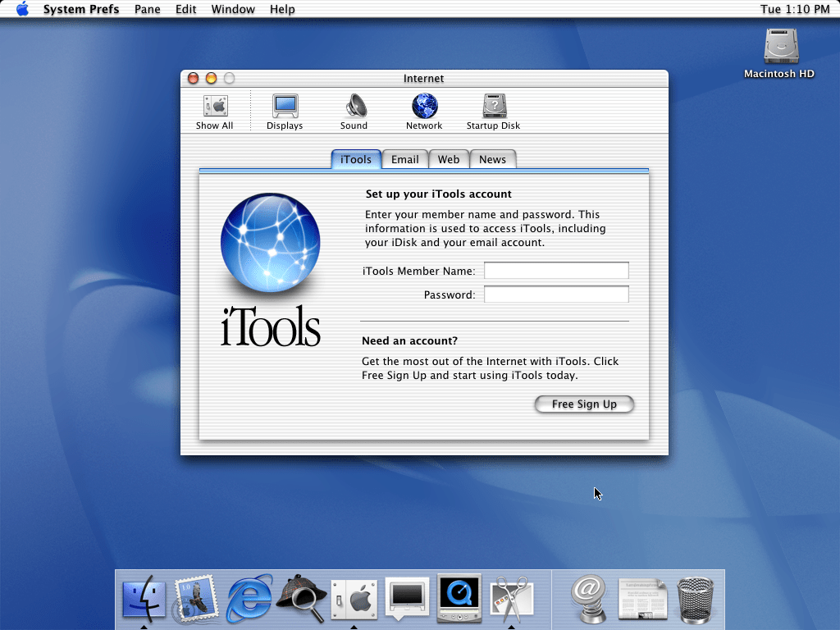Viewport: 840px width, 630px height.
Task: Click the iTools Member Name field
Action: point(557,271)
